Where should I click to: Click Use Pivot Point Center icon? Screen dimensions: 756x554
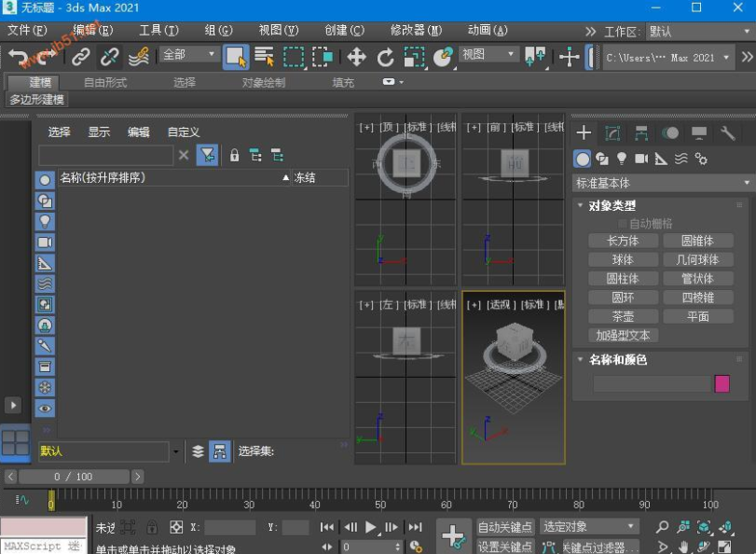pyautogui.click(x=535, y=57)
